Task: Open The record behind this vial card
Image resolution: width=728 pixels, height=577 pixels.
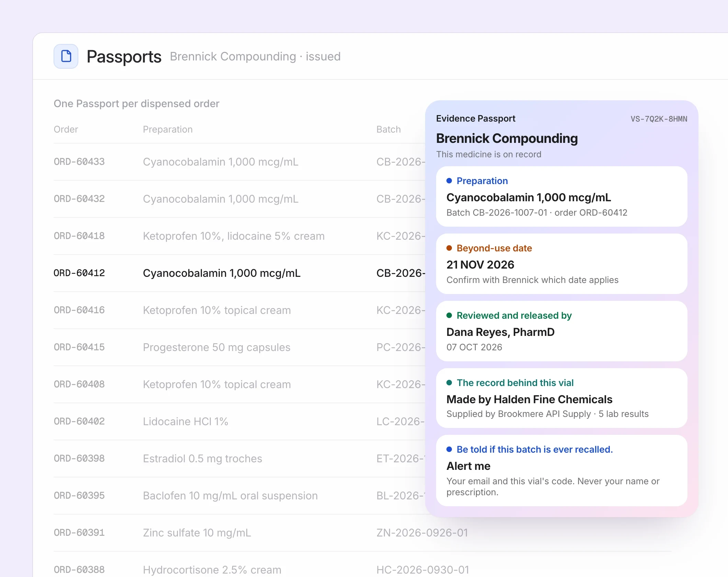Action: [x=562, y=398]
